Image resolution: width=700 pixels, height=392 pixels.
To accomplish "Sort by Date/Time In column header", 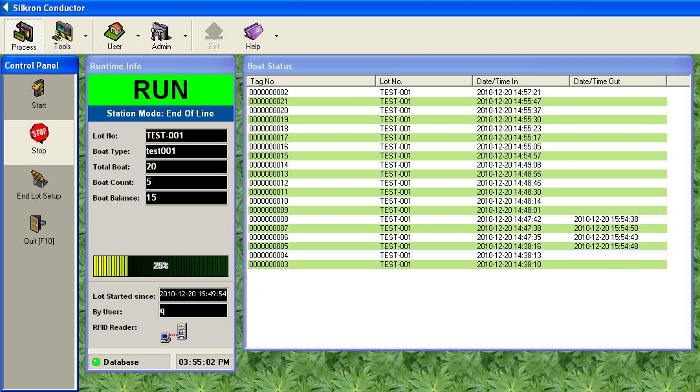I will [521, 81].
